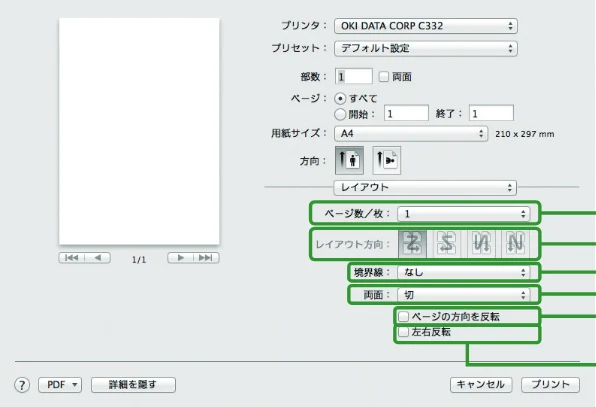596x407 pixels.
Task: Choose reverse N-pattern layout direction icon
Action: pyautogui.click(x=515, y=243)
